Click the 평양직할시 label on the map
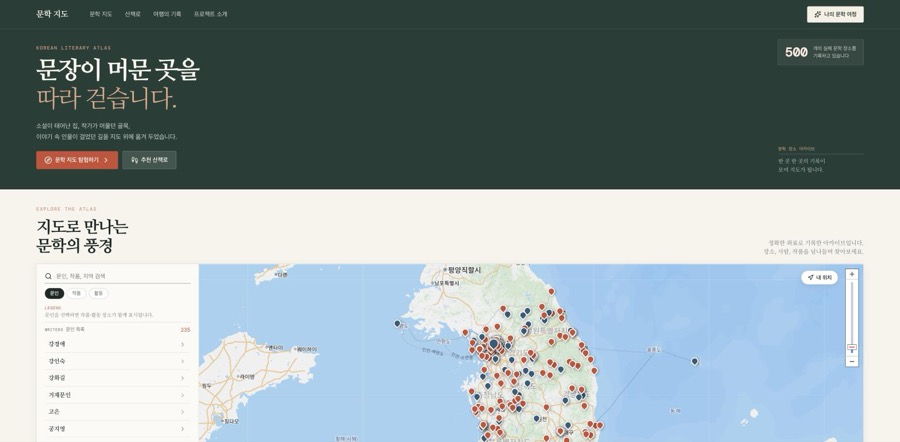The image size is (900, 442). coord(463,269)
